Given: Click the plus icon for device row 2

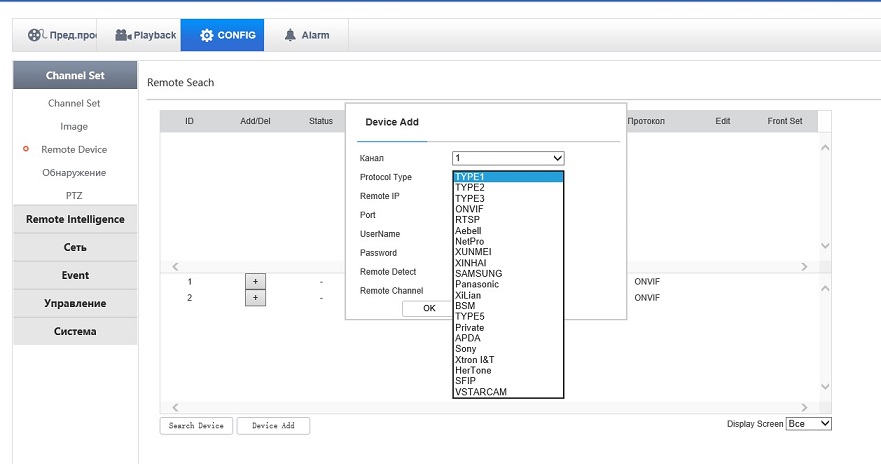Looking at the screenshot, I should click(255, 298).
